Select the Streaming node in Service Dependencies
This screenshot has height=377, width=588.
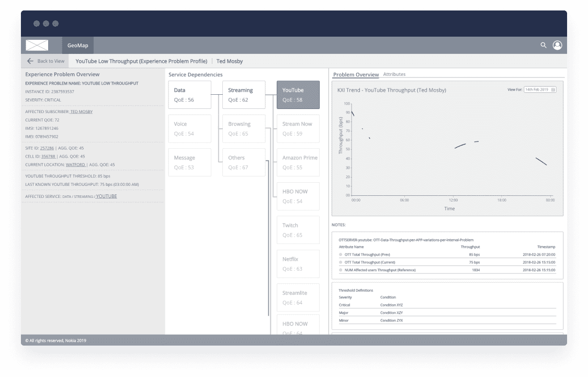[243, 94]
